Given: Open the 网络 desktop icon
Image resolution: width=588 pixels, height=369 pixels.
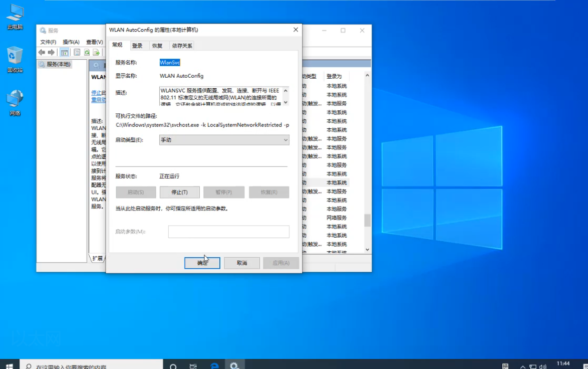Looking at the screenshot, I should point(15,94).
